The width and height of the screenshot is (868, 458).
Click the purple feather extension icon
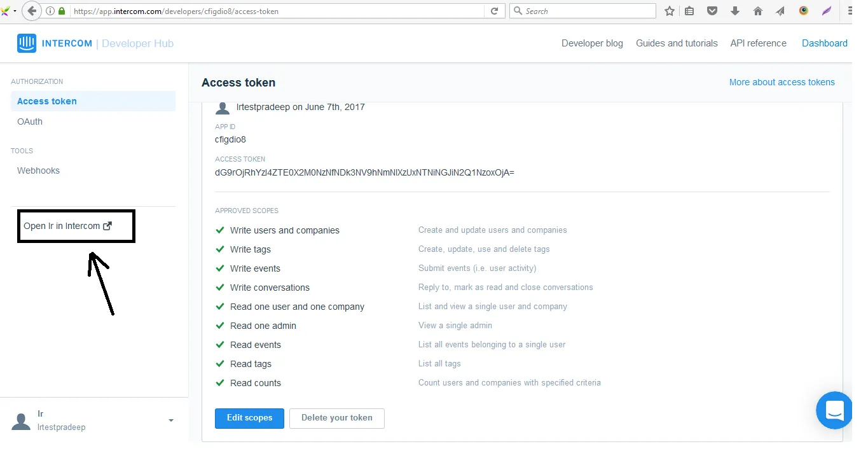(x=827, y=11)
